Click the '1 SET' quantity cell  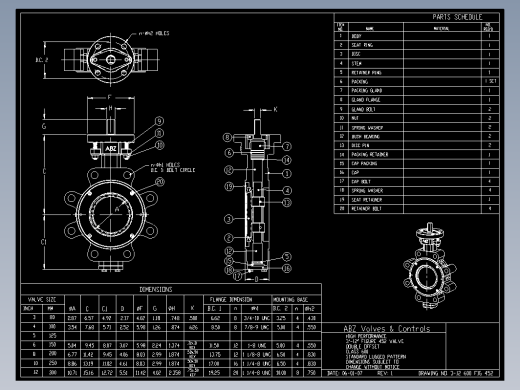pos(490,81)
